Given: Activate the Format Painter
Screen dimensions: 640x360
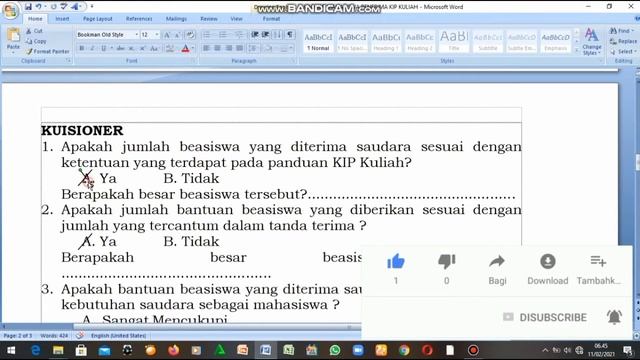Looking at the screenshot, I should point(47,51).
